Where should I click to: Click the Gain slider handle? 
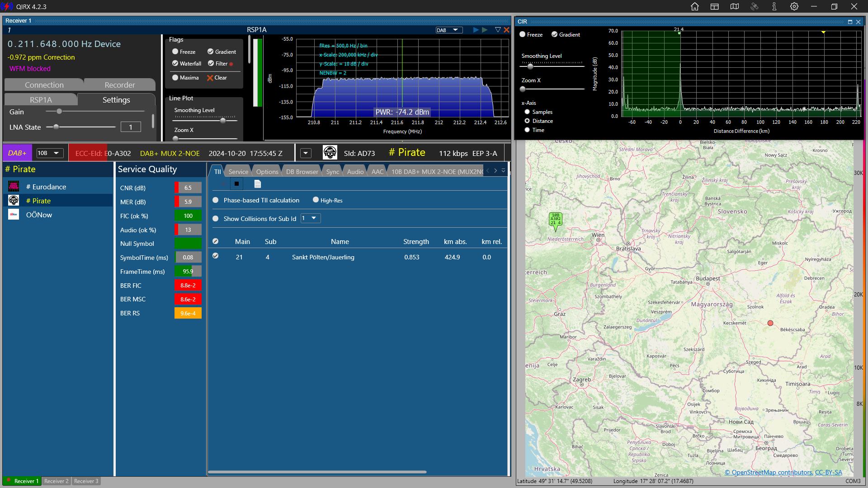[x=59, y=111]
